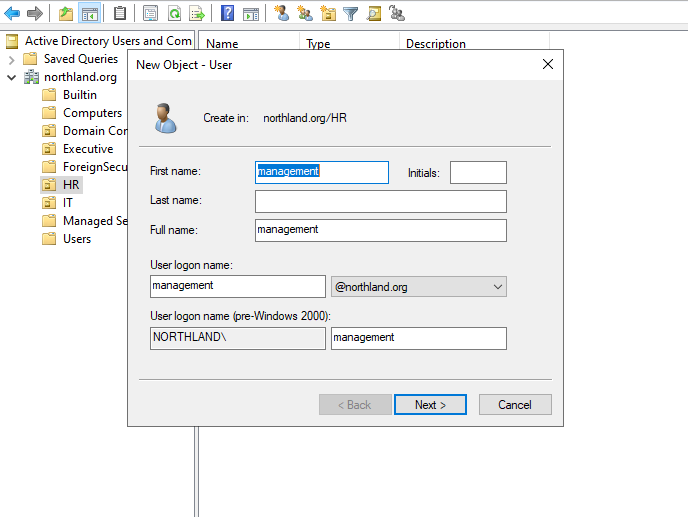Click into the Last name field

(x=380, y=201)
